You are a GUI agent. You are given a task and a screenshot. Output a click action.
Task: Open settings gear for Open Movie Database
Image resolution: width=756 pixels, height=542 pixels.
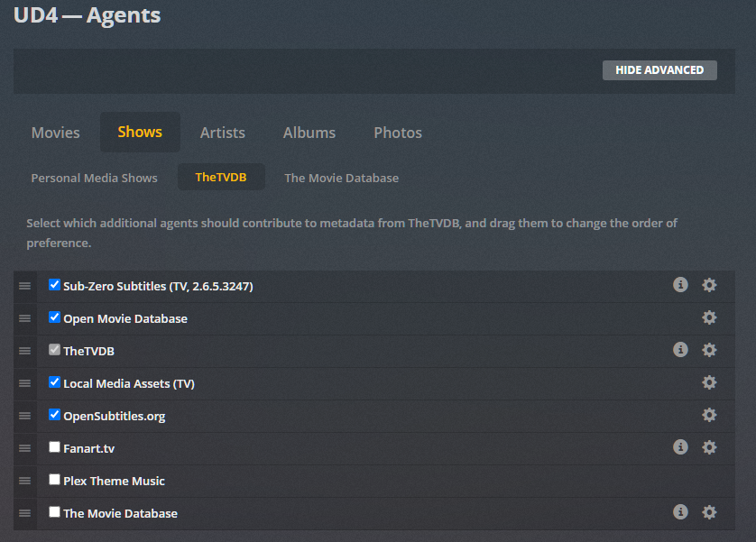tap(709, 317)
